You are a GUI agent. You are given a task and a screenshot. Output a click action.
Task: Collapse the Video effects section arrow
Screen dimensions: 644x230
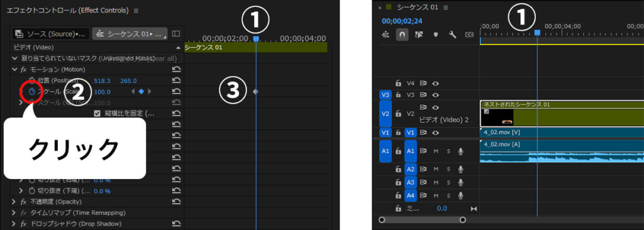pos(177,48)
